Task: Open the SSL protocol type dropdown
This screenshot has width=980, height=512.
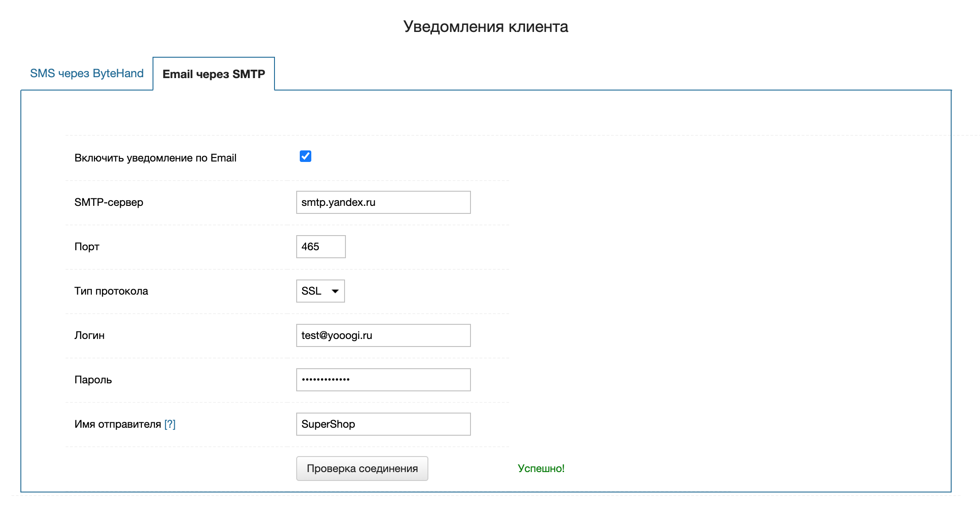Action: [x=320, y=291]
